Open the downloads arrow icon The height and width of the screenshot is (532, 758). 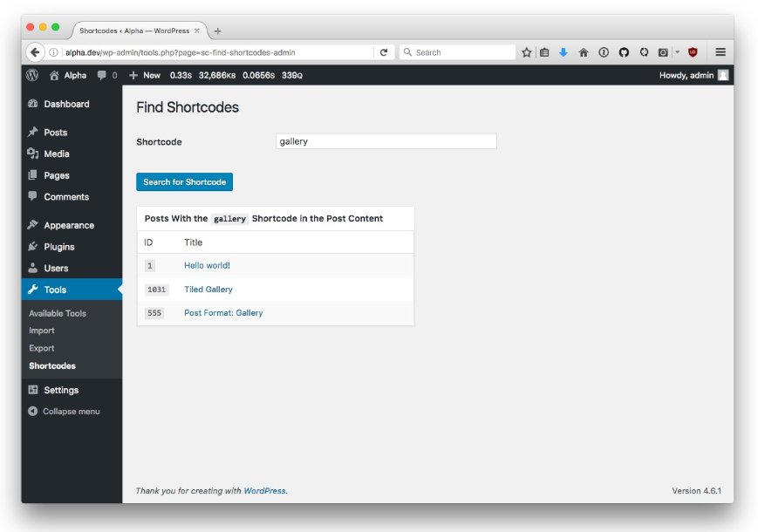563,52
